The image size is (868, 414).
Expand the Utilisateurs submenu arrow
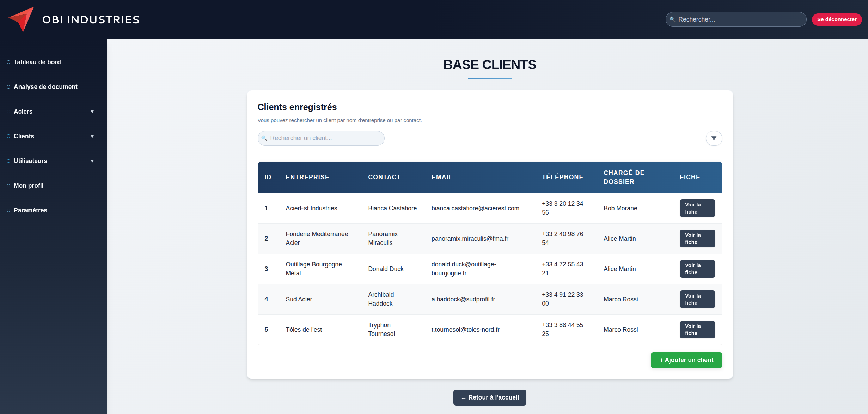[92, 161]
